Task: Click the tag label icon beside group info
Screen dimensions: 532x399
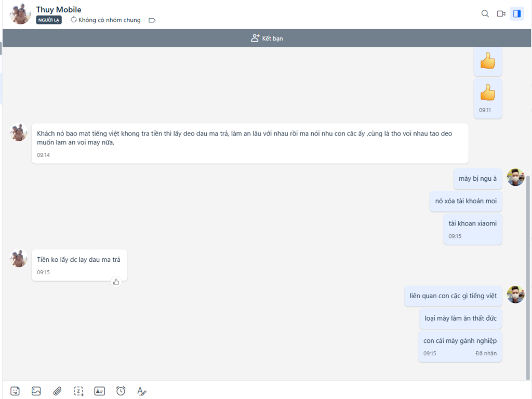Action: pyautogui.click(x=152, y=20)
